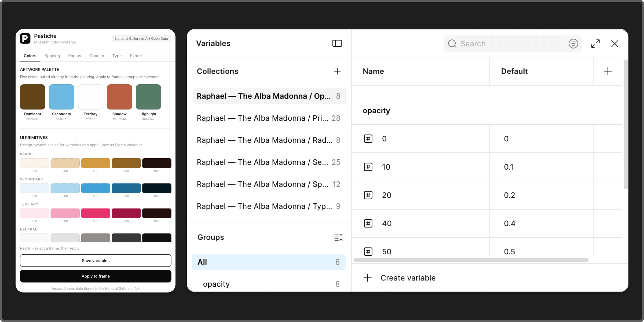This screenshot has width=644, height=322.
Task: Add a new mode column plus icon
Action: coord(608,71)
